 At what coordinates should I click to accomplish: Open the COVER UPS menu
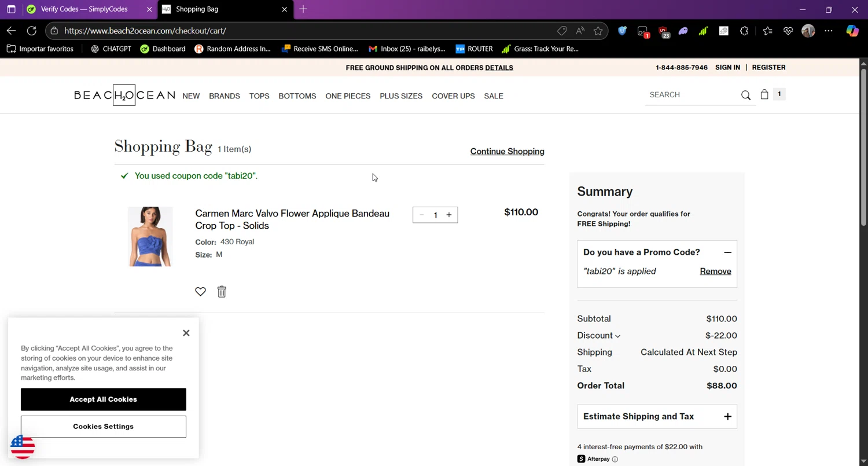tap(453, 96)
